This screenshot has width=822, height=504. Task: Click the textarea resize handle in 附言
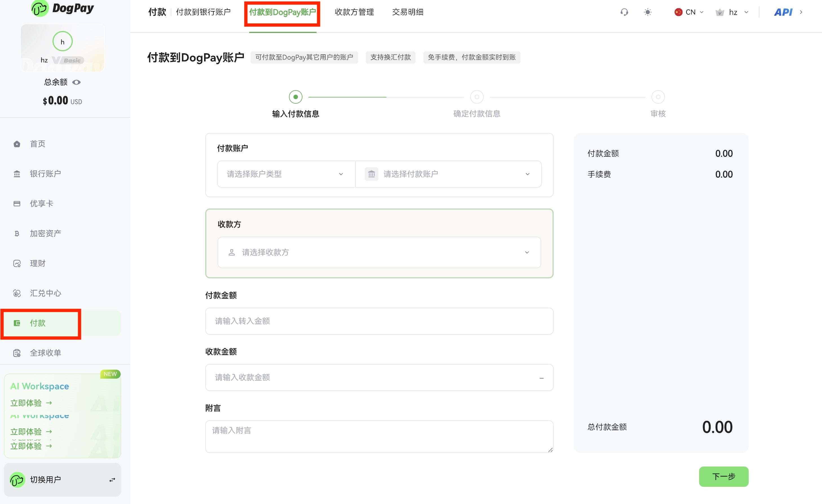pos(550,450)
